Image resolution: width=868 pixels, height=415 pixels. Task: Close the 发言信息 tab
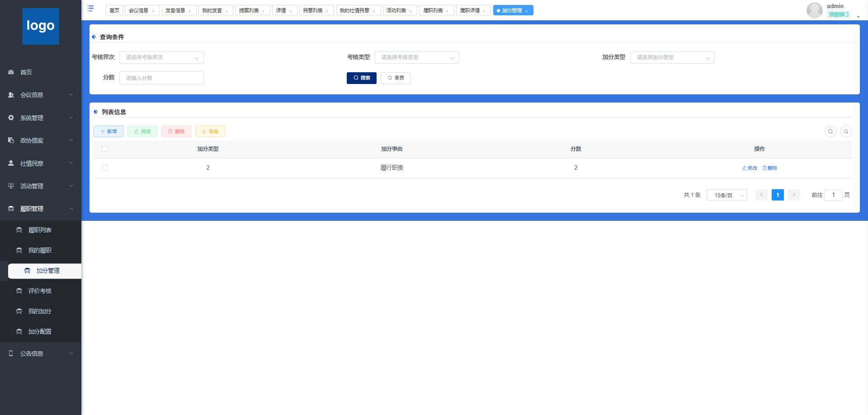(190, 11)
